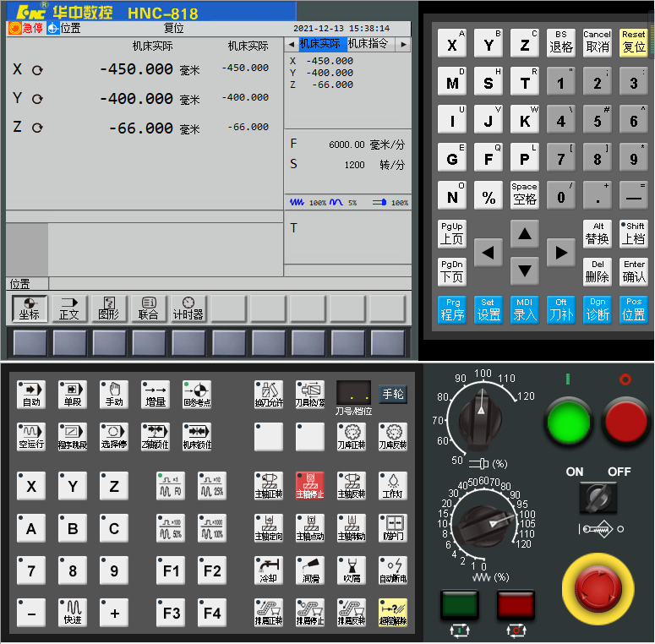
Task: Open the 正文 softkey view
Action: click(69, 308)
